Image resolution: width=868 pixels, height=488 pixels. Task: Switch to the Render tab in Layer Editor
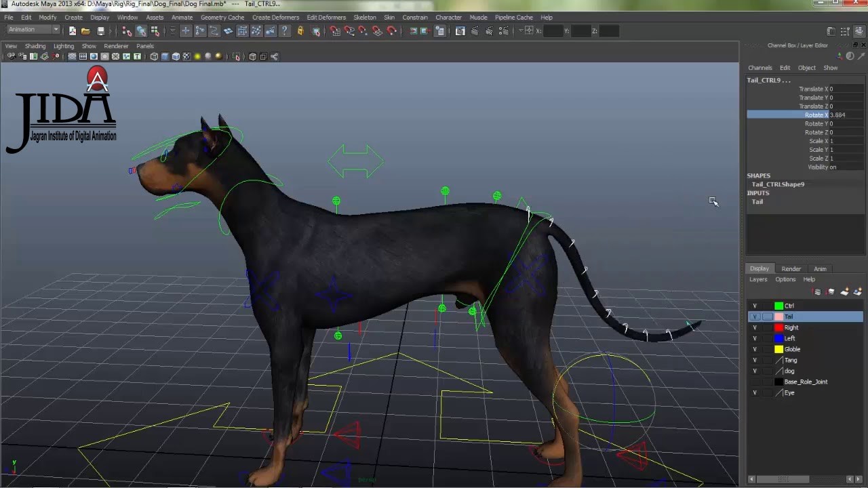791,268
